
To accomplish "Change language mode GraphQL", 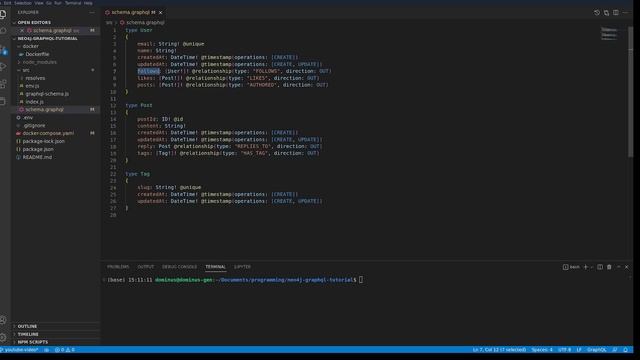I will [597, 350].
